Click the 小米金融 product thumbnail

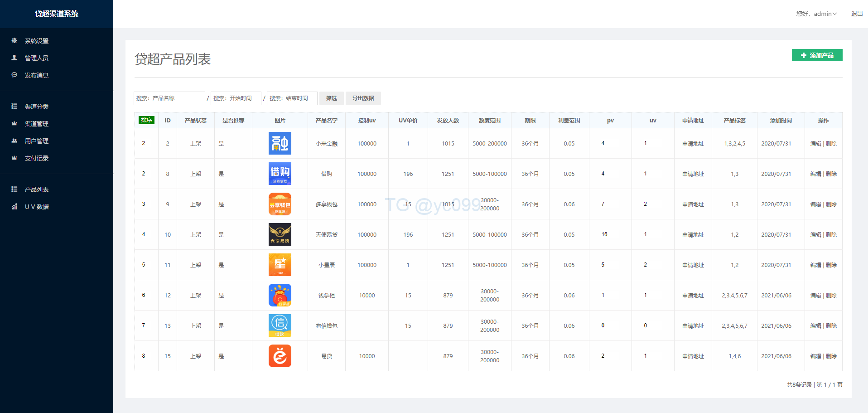point(280,143)
